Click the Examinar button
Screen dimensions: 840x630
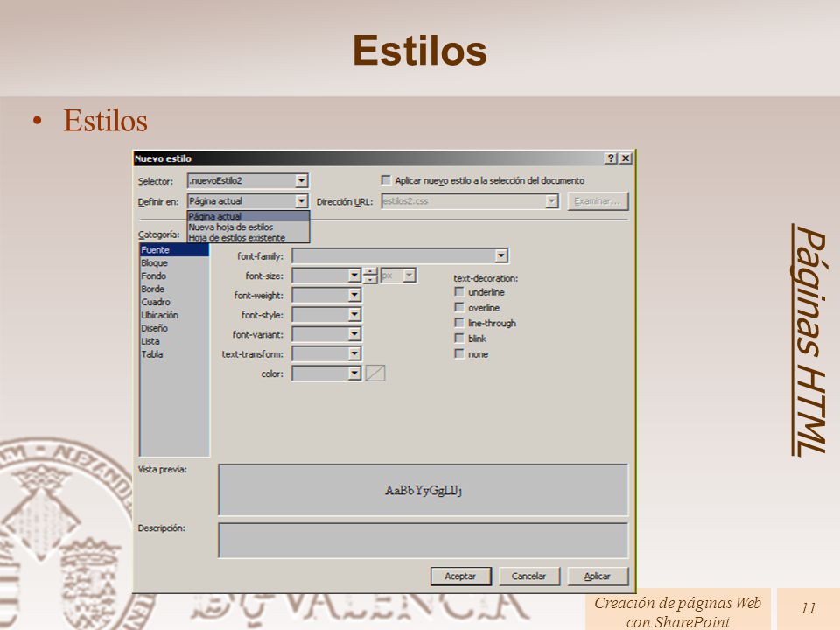(x=598, y=201)
